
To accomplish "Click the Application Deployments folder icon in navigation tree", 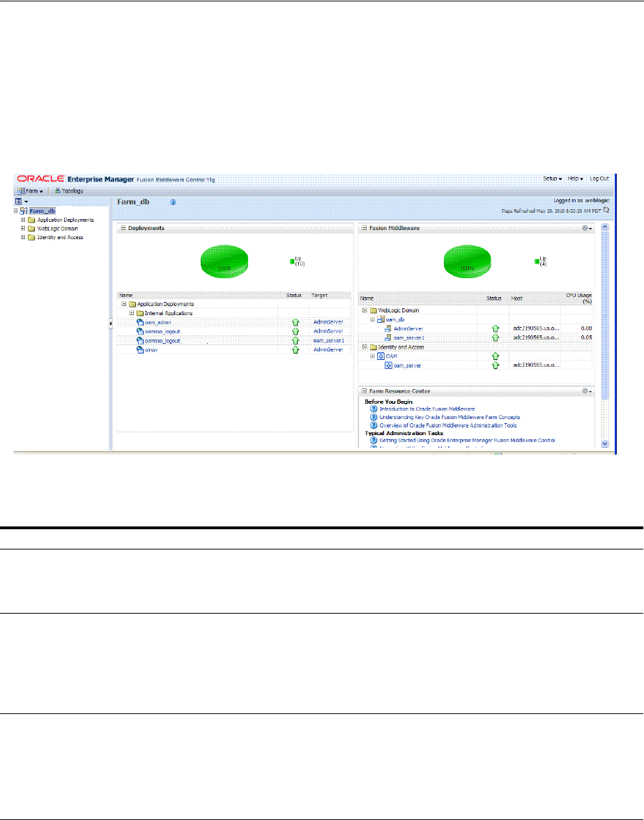I will 31,220.
